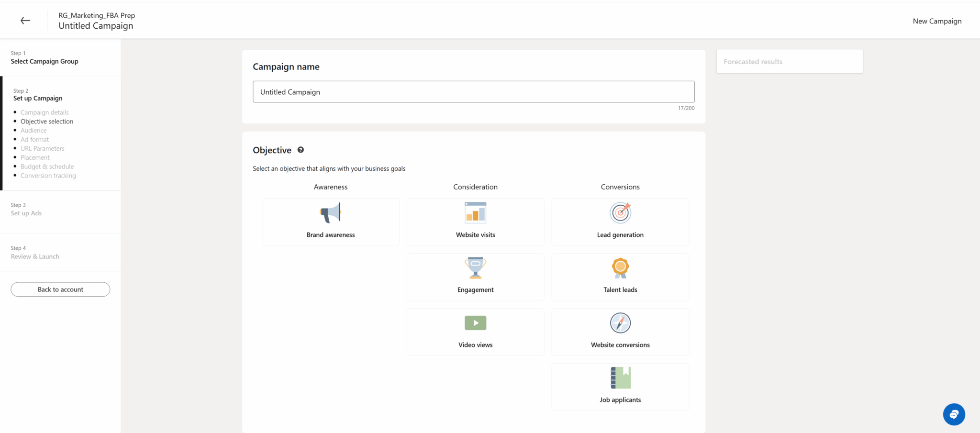
Task: Select the Website visits chart icon
Action: (x=476, y=212)
